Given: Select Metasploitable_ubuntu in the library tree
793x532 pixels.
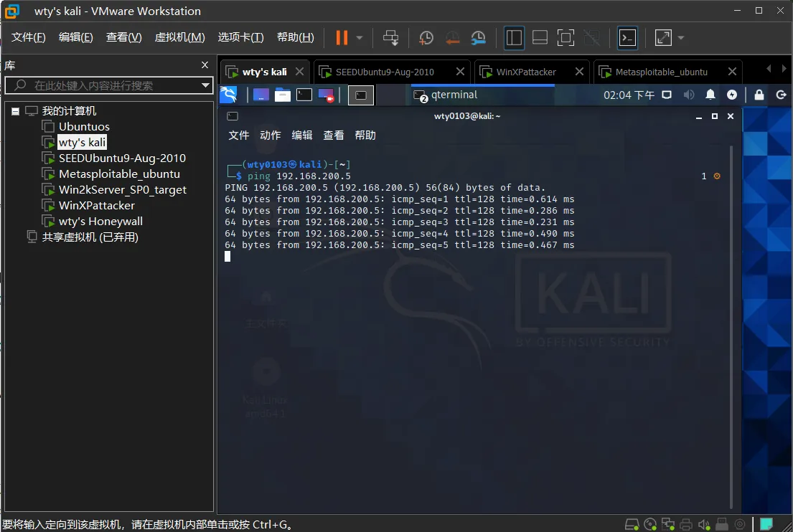Looking at the screenshot, I should click(119, 174).
